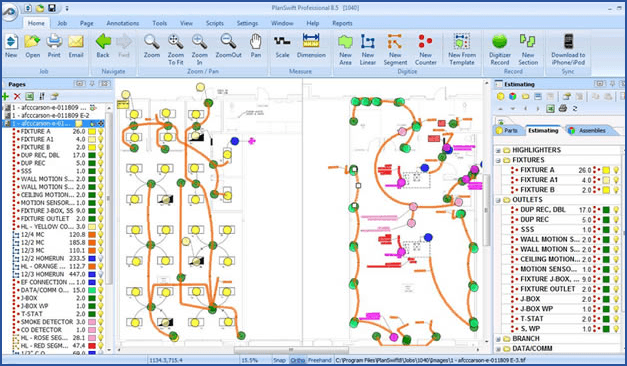The height and width of the screenshot is (366, 627).
Task: Toggle light bulb for 12/2 HOMERUN item
Action: (x=100, y=258)
